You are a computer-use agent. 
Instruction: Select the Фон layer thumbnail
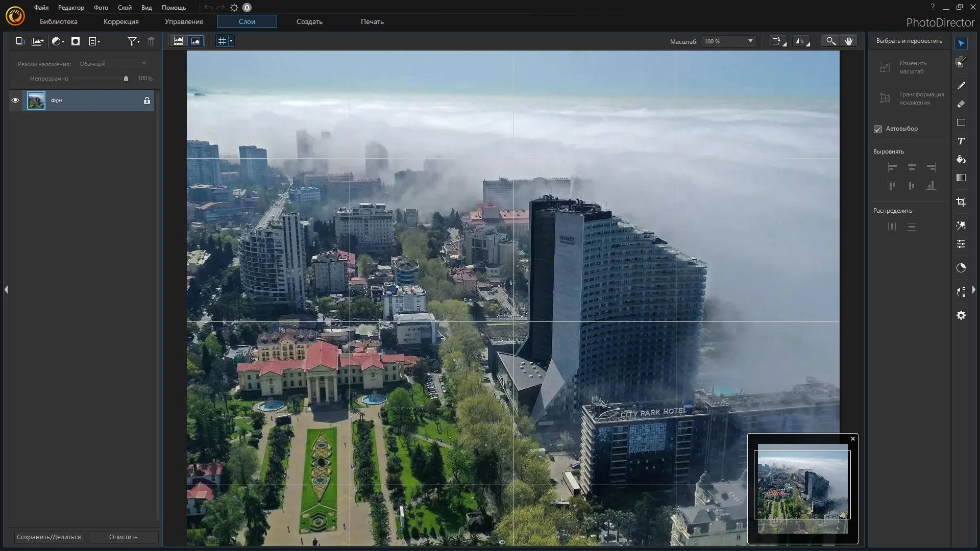[x=36, y=101]
